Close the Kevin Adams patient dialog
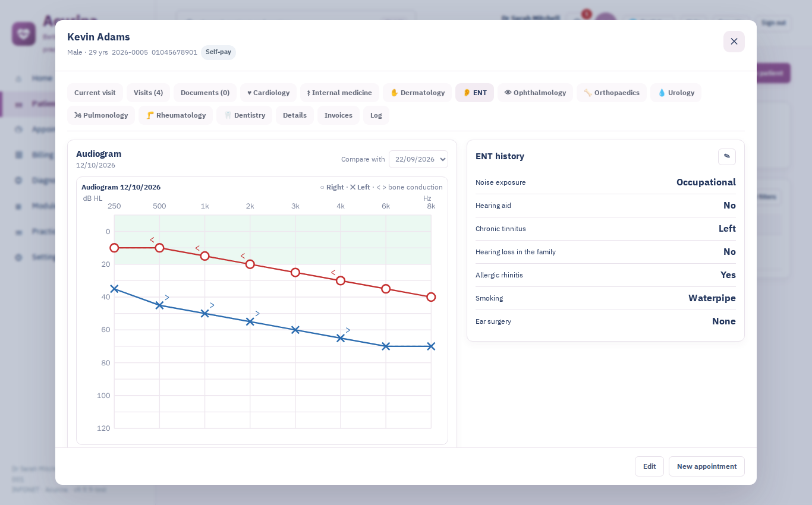Viewport: 812px width, 505px height. point(734,42)
